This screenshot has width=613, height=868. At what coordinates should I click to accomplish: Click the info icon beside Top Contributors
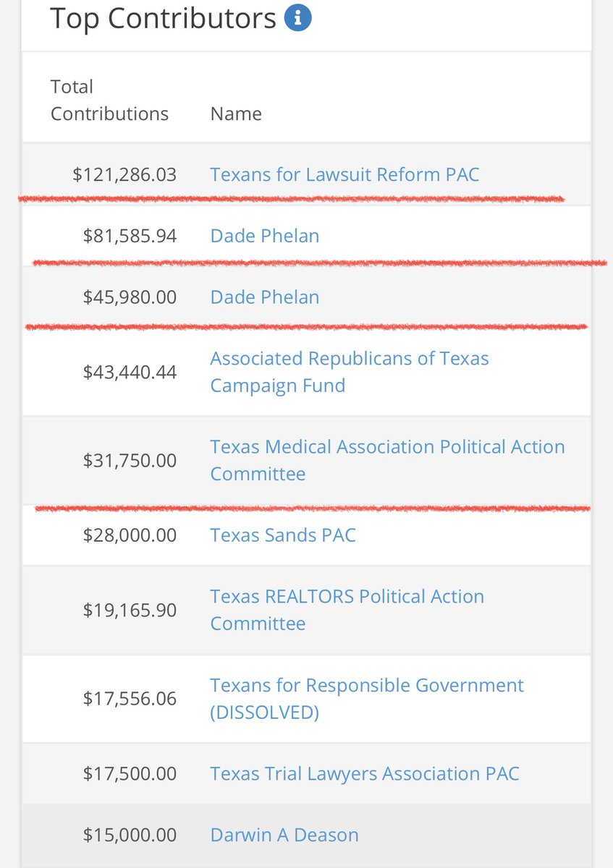click(x=297, y=20)
